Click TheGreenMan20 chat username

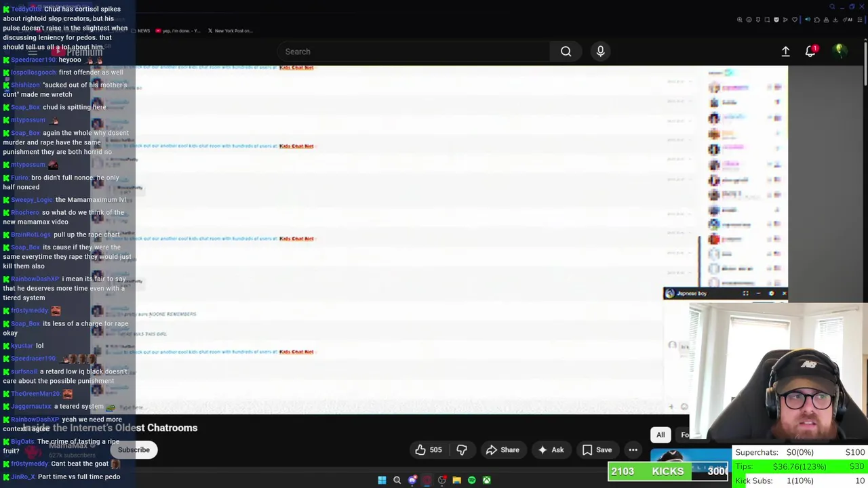[35, 394]
